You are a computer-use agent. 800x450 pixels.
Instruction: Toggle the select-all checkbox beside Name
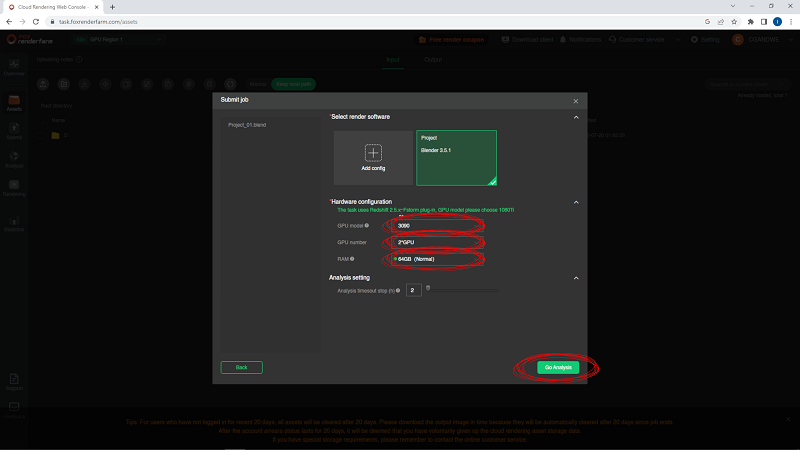(40, 120)
